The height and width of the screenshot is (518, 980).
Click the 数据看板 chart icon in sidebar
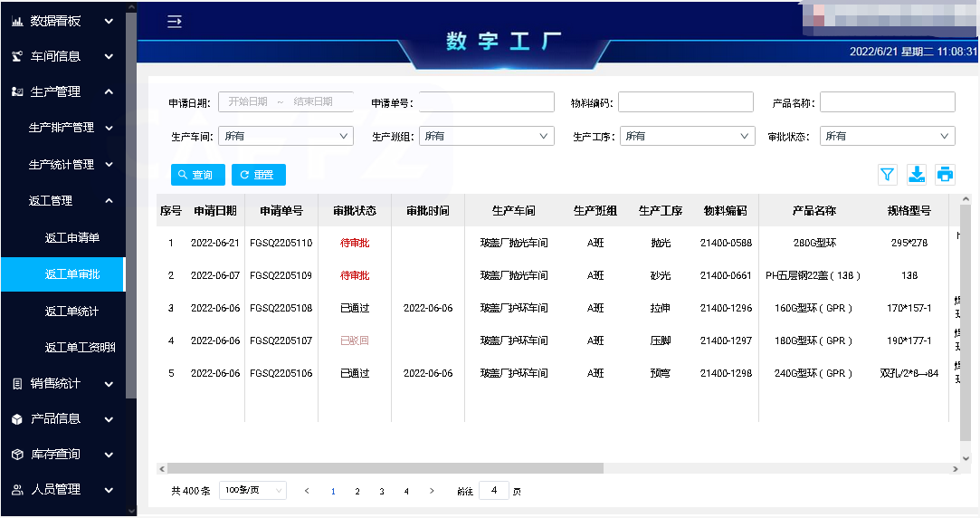click(17, 21)
